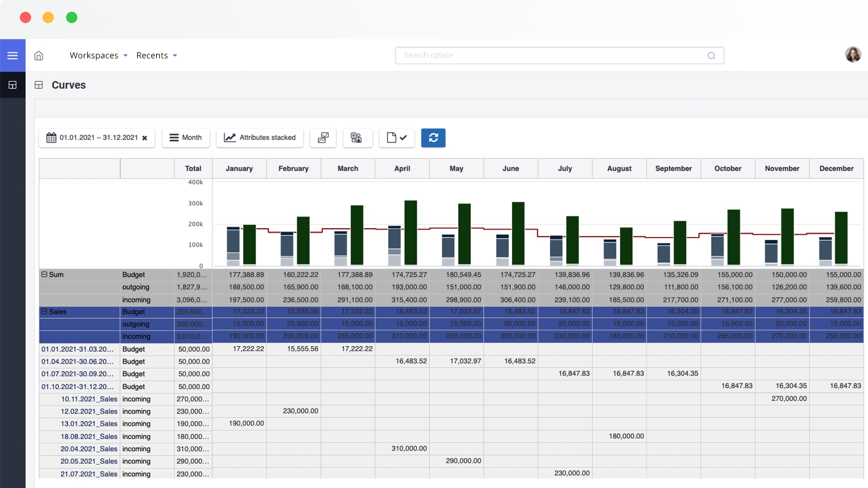Open the 13.01.2021_Sales entry
Image resolution: width=868 pixels, height=488 pixels.
pos(89,424)
